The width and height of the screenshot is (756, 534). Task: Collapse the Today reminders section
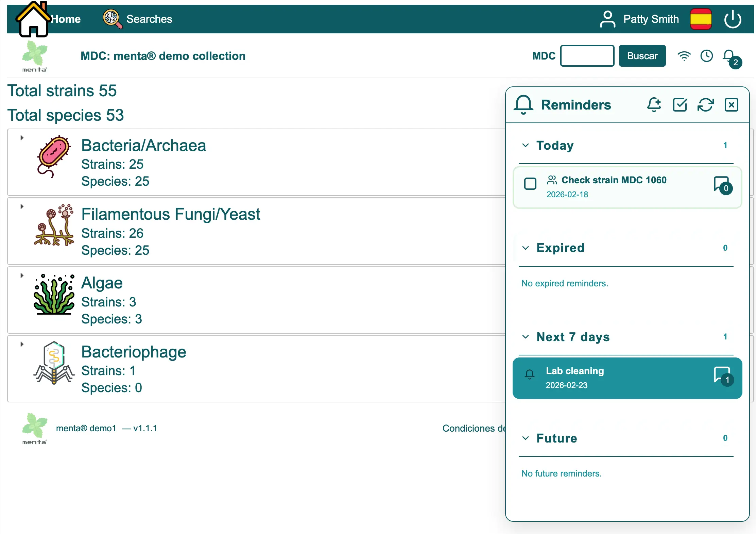coord(526,145)
